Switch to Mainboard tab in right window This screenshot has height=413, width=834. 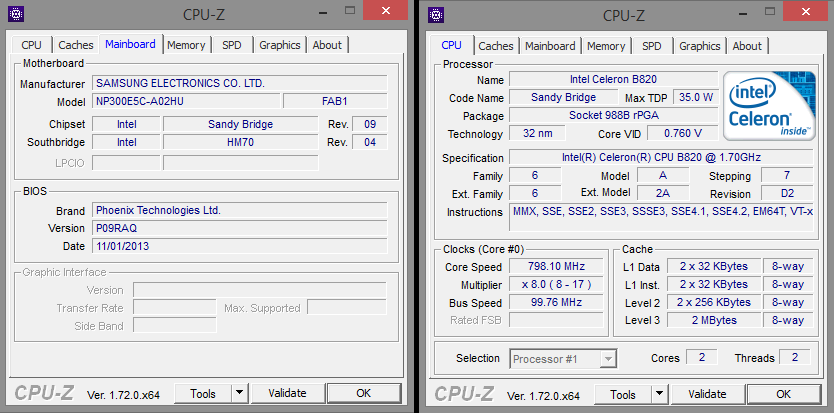(x=550, y=46)
